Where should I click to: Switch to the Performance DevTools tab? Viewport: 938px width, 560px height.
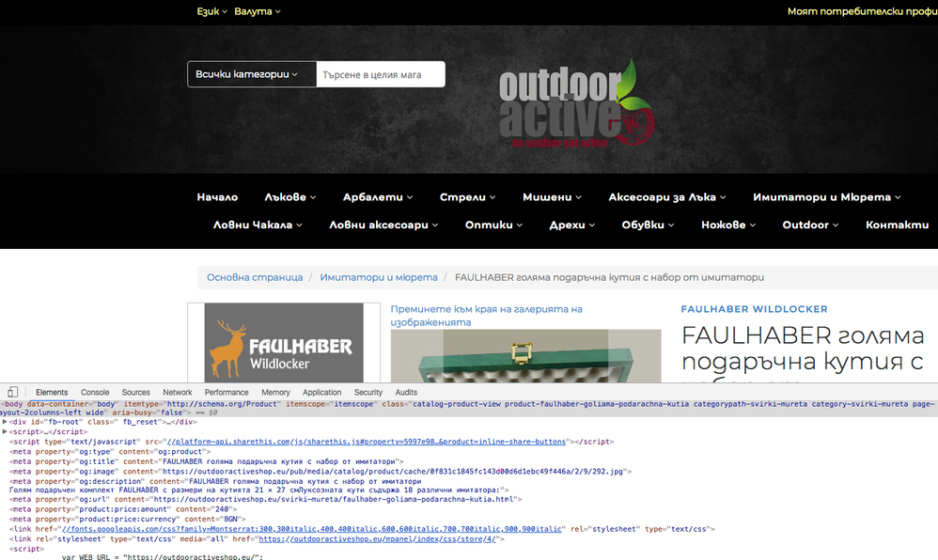tap(227, 393)
